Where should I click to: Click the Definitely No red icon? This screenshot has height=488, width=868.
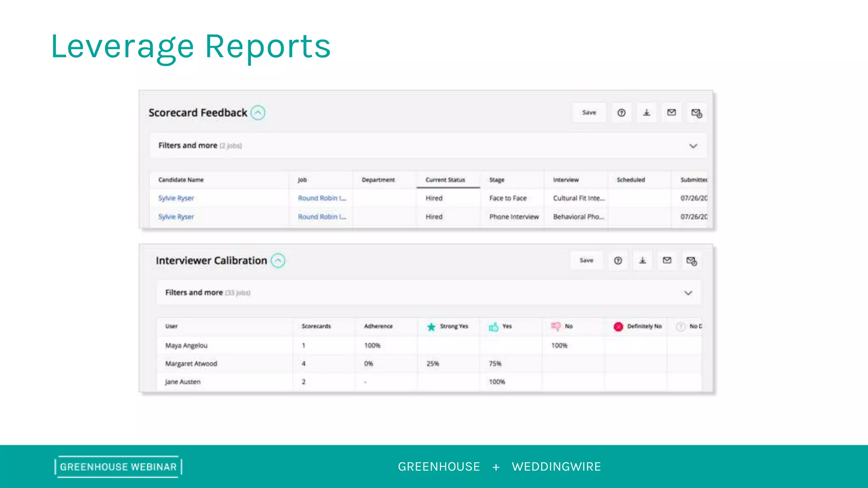618,327
